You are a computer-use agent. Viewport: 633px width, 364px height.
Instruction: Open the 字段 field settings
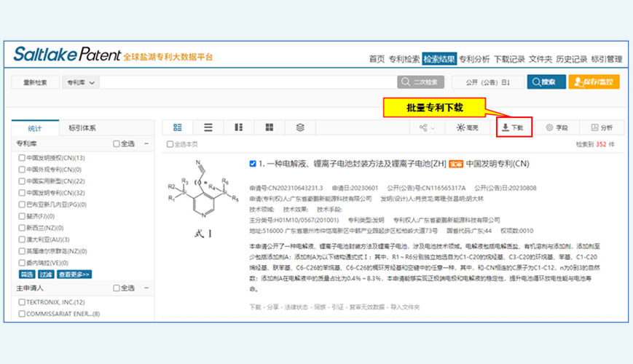pyautogui.click(x=556, y=127)
